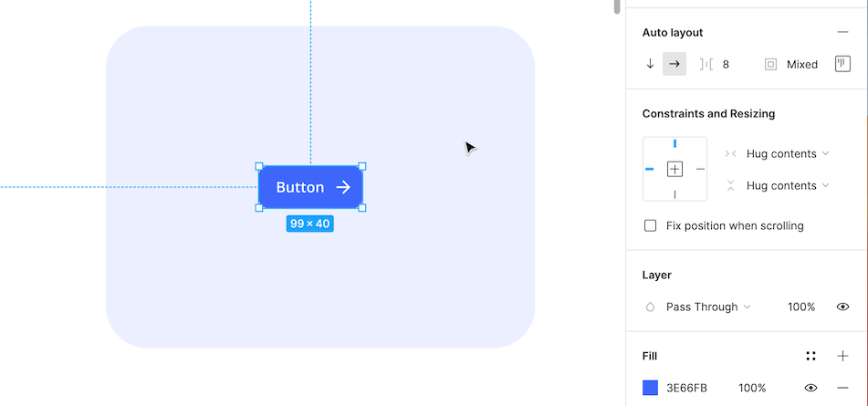This screenshot has height=406, width=868.
Task: Open fill styles four-dot icon
Action: click(x=811, y=356)
